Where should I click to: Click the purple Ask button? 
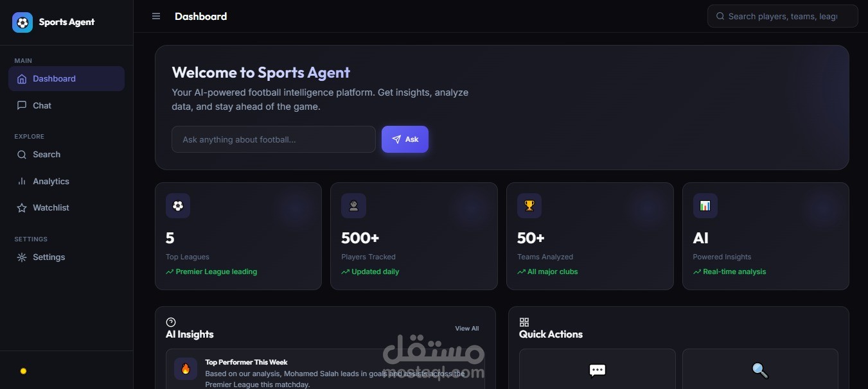click(405, 139)
